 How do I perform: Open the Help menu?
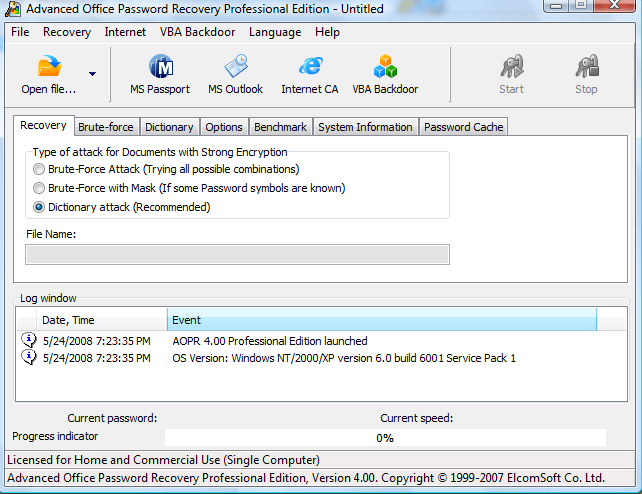328,32
